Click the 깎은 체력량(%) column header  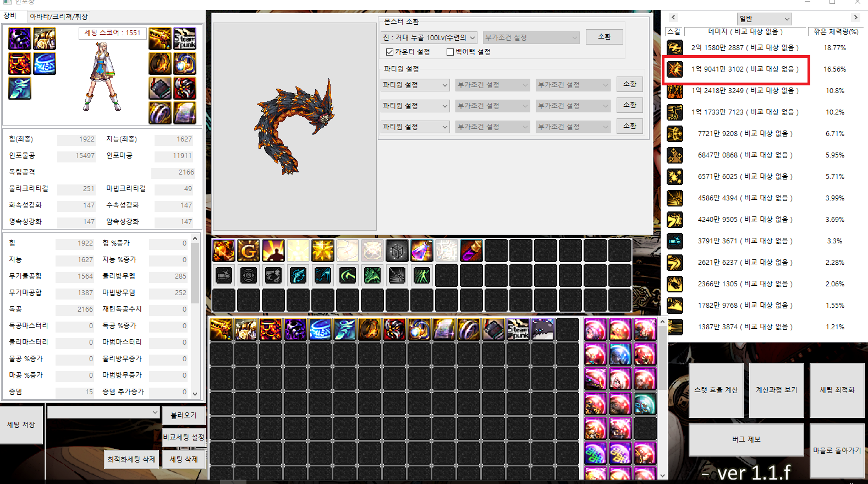point(836,31)
